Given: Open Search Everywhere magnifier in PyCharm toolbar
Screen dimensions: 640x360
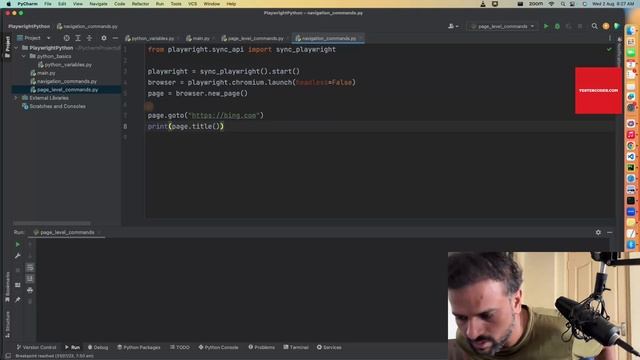Looking at the screenshot, I should (594, 26).
